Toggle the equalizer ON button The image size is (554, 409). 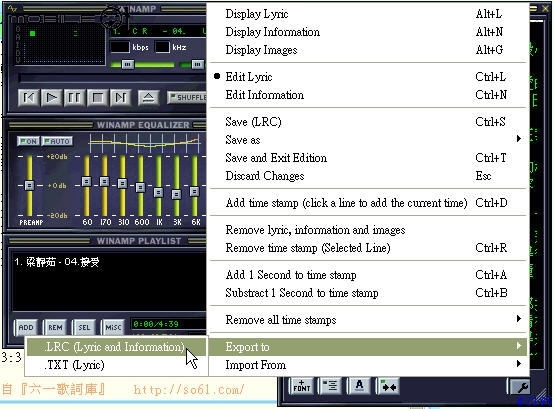(28, 141)
